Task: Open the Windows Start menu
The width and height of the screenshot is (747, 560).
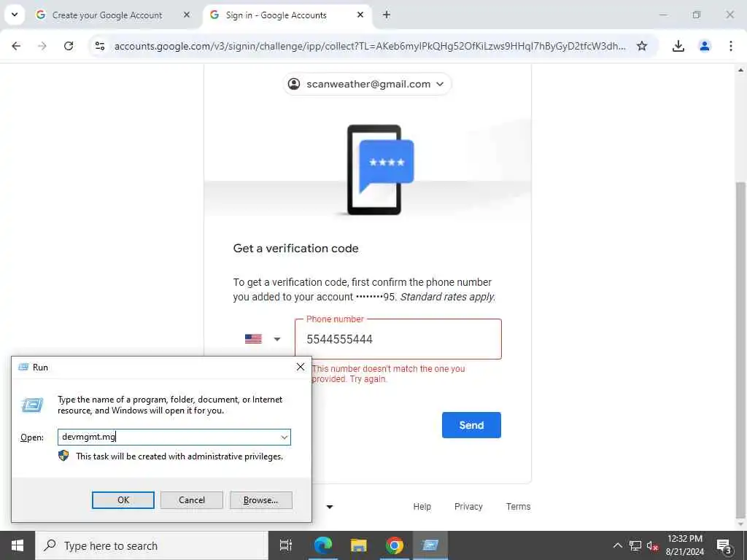Action: [18, 545]
